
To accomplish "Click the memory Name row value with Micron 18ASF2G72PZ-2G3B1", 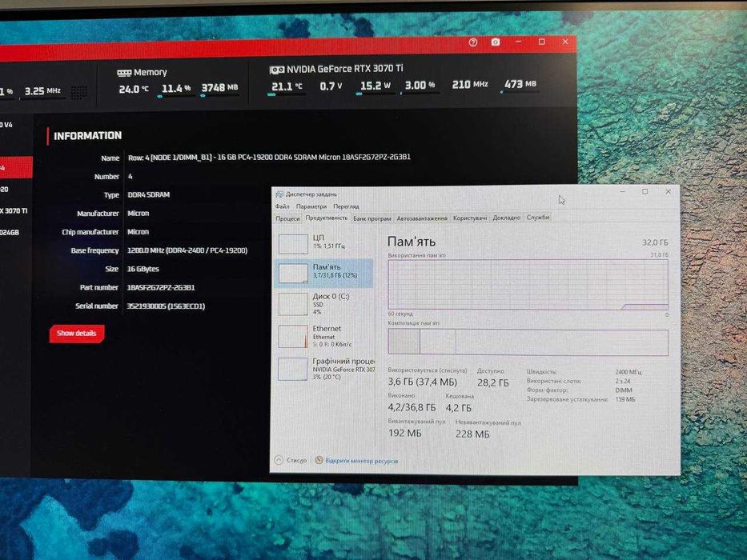I will coord(269,157).
